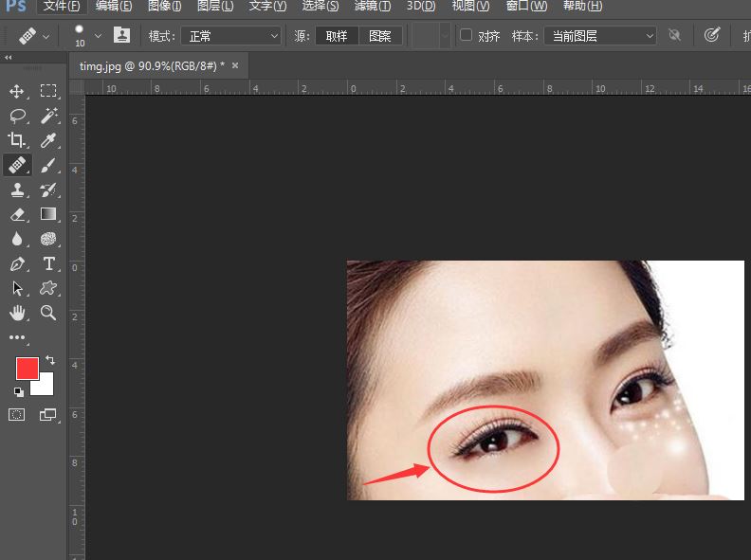This screenshot has width=751, height=560.
Task: Open the 3D menu
Action: tap(421, 7)
